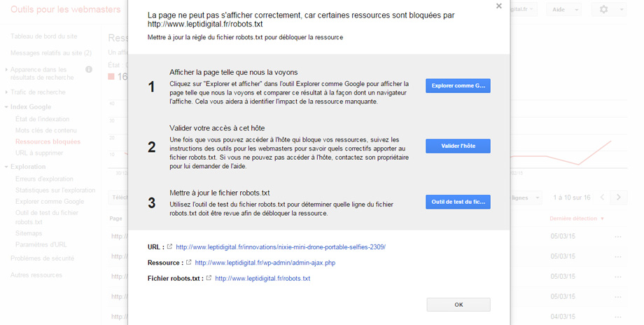The image size is (644, 325).
Task: Open Autres ressources
Action: [36, 275]
